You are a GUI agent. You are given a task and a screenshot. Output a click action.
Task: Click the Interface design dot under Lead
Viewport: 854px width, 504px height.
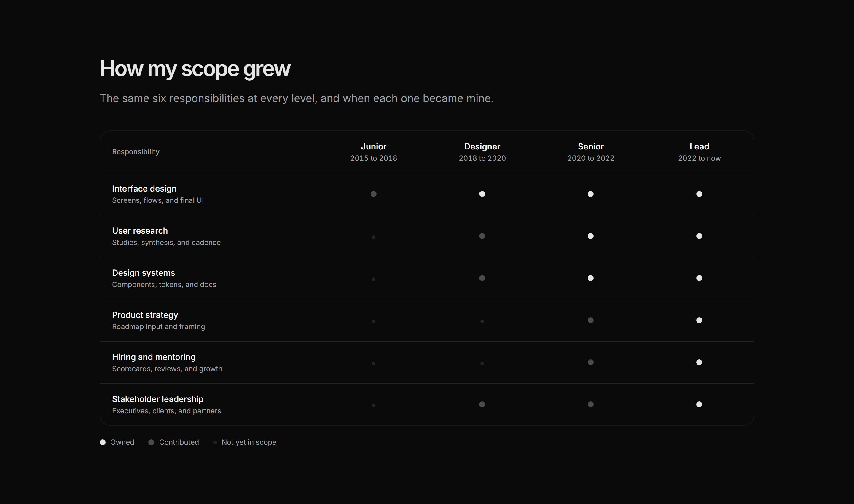(699, 194)
